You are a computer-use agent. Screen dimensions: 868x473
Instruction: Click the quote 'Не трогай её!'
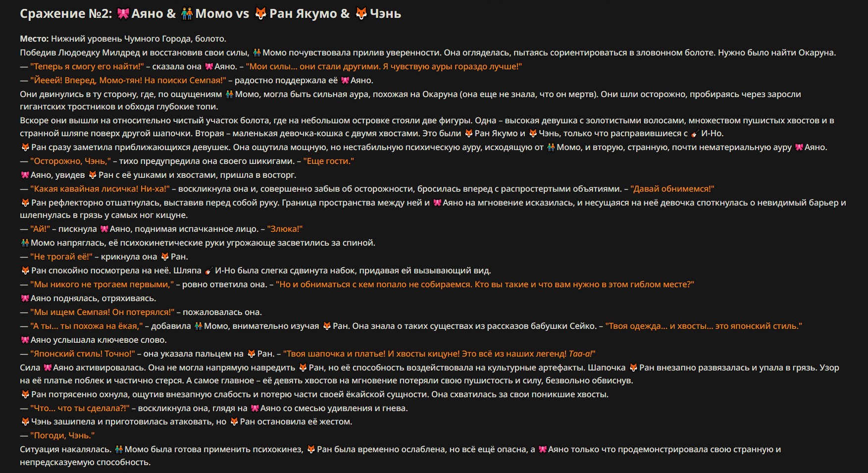[x=61, y=257]
